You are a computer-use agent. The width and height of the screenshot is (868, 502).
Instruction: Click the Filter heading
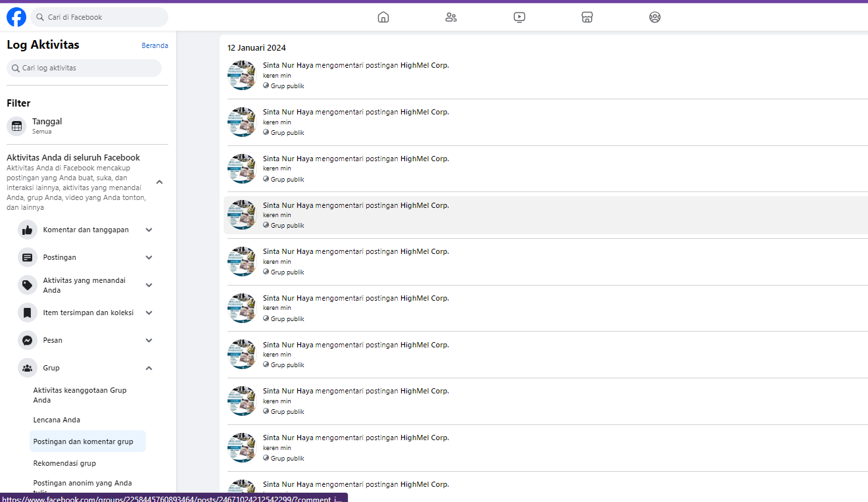point(18,103)
